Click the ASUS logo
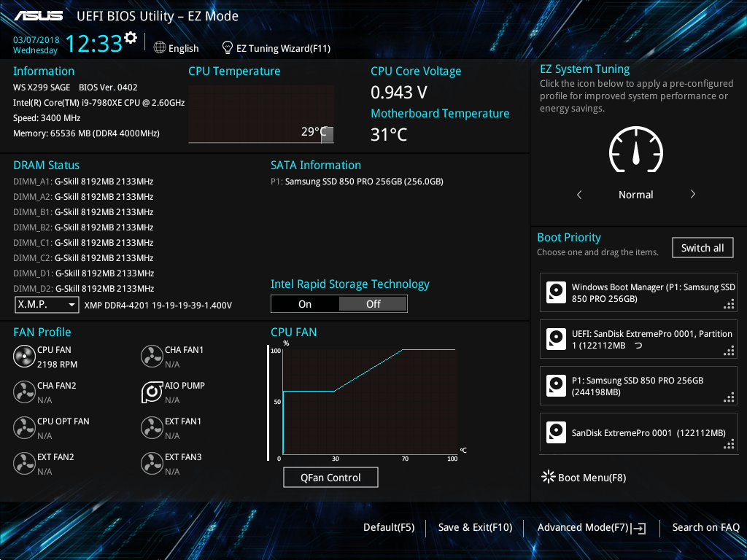747x560 pixels. point(38,16)
